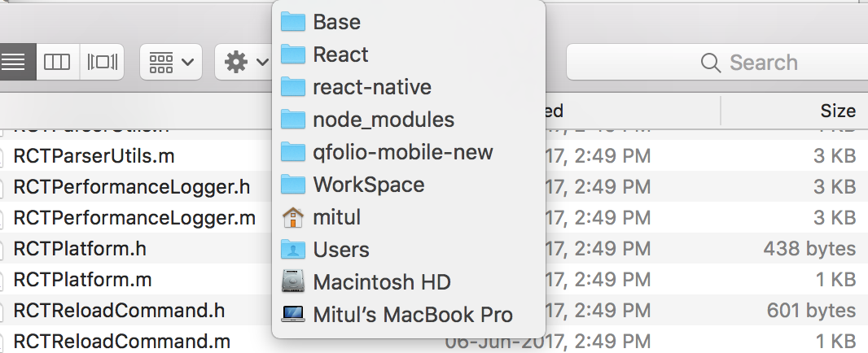868x353 pixels.
Task: Select file RCTPerformanceLogger.h
Action: tap(132, 187)
